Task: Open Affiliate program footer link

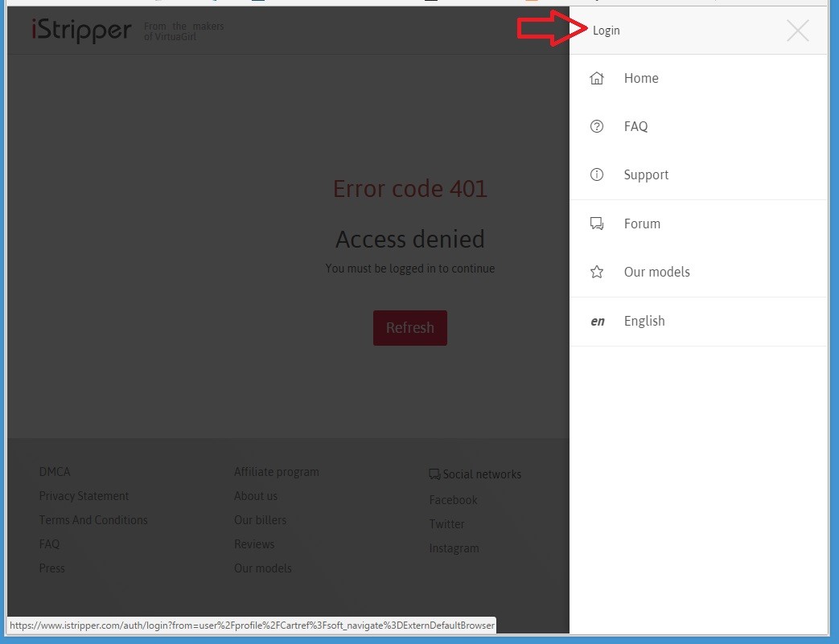Action: point(277,472)
